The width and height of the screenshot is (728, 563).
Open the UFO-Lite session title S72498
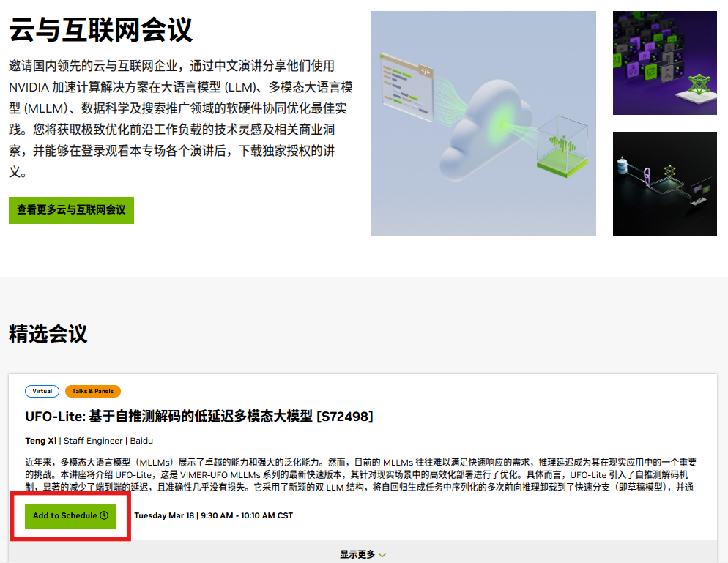tap(199, 417)
